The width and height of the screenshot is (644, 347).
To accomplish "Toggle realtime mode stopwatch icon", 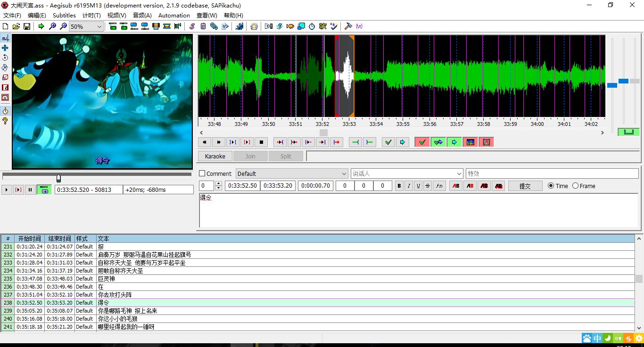I will [5, 111].
